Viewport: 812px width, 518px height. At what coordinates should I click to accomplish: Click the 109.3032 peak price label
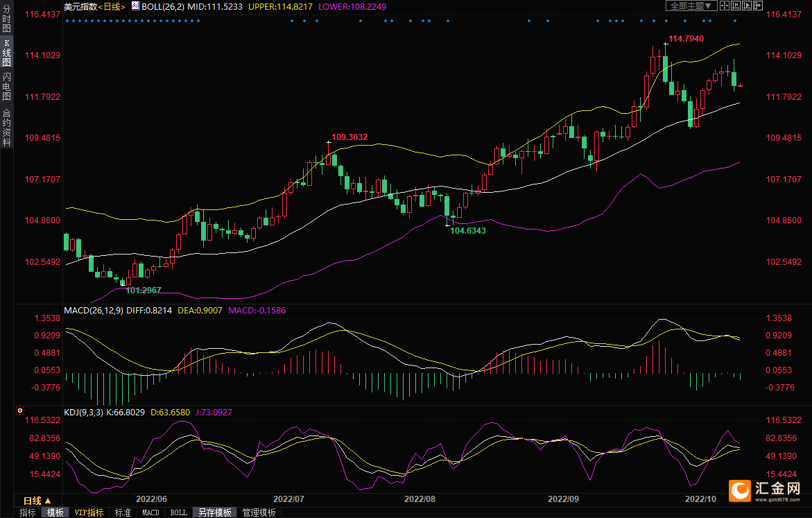pos(349,137)
